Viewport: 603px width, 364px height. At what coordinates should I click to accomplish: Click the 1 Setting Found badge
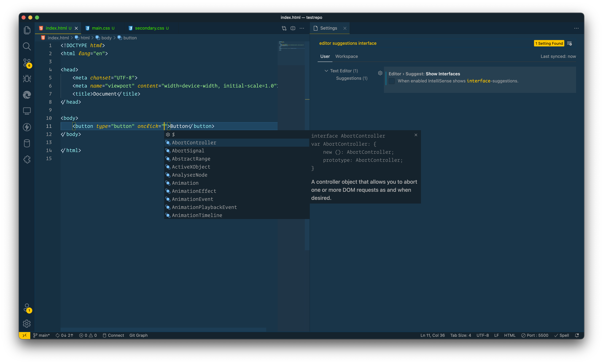pyautogui.click(x=549, y=43)
